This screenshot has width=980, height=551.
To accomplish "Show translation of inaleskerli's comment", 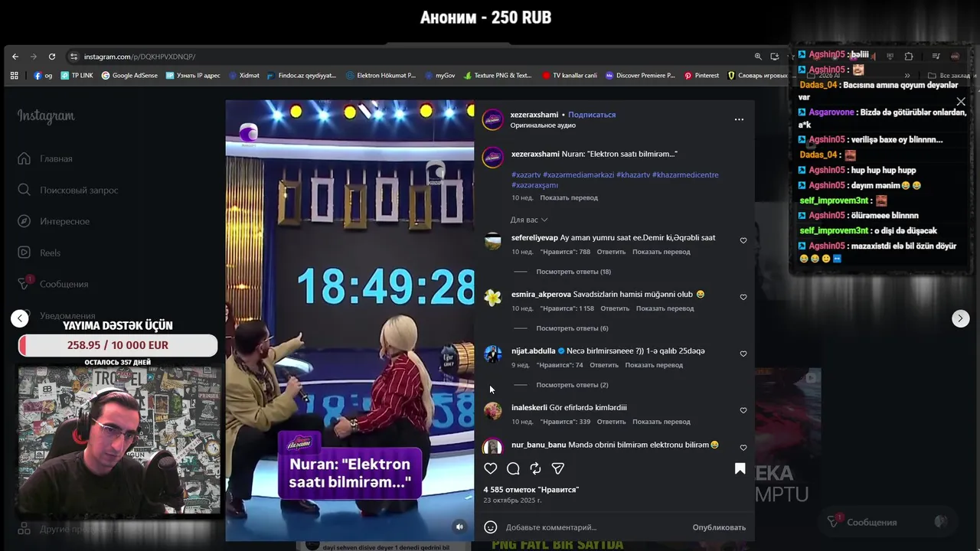I will click(x=661, y=422).
